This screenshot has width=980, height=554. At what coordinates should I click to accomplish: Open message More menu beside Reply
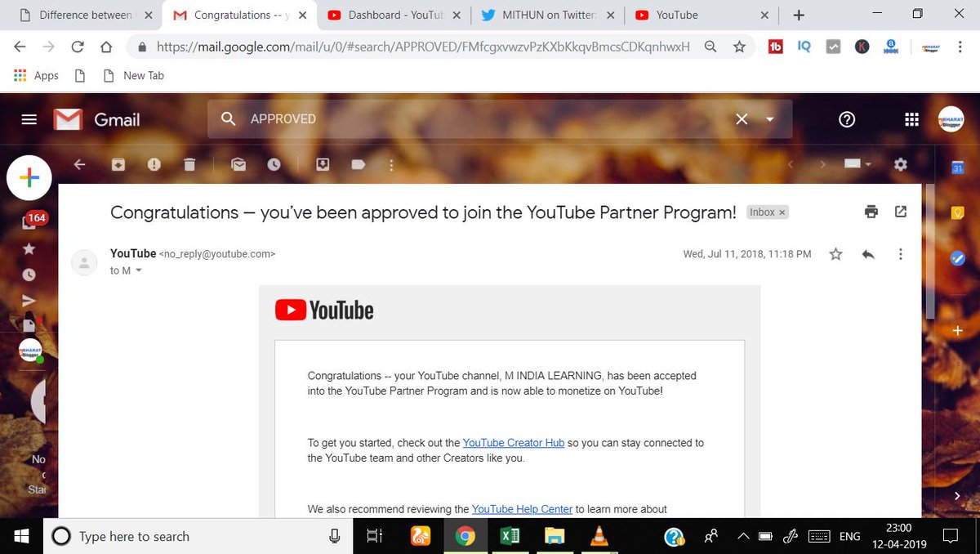pyautogui.click(x=901, y=254)
